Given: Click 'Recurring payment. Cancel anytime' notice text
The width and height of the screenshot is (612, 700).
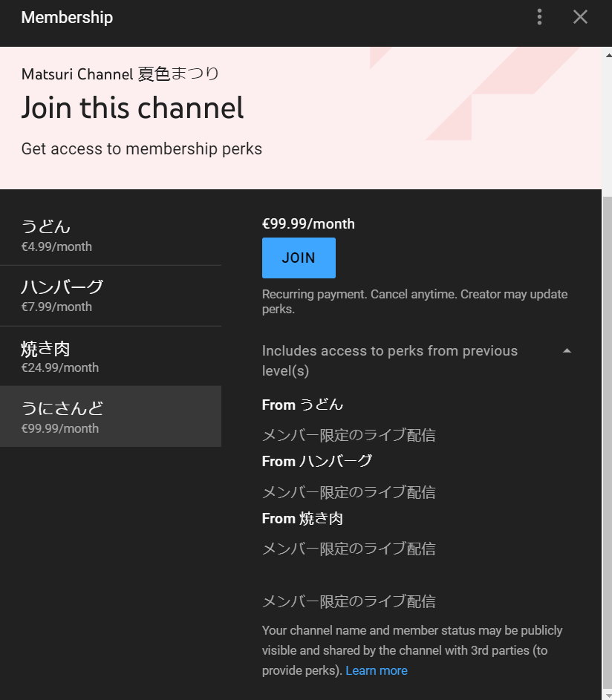Looking at the screenshot, I should (x=414, y=301).
